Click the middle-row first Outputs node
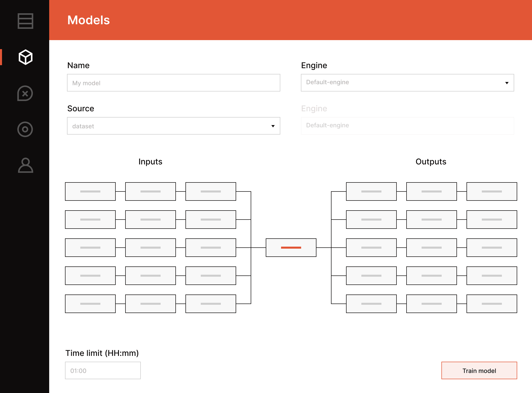The image size is (532, 393). (371, 248)
